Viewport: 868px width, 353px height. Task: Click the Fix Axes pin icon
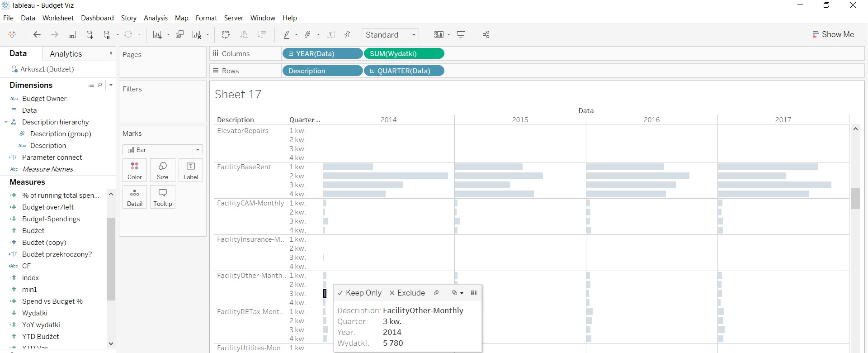(347, 35)
